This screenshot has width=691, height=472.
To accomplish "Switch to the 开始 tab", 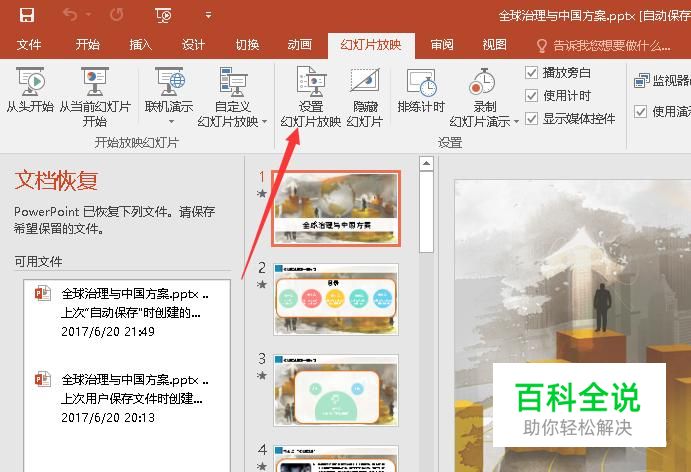I will point(87,45).
